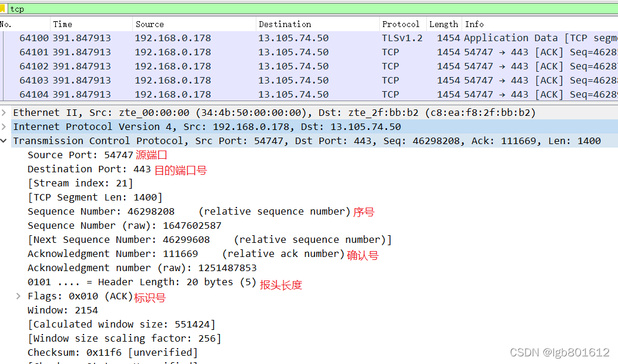Expand the Ethernet II details node

tap(4, 113)
